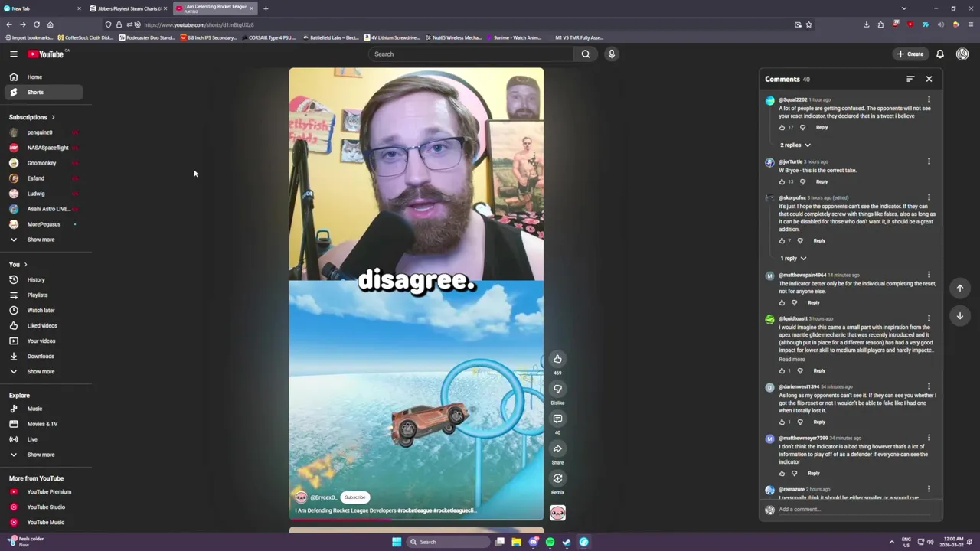Image resolution: width=980 pixels, height=551 pixels.
Task: Open Playlists in sidebar
Action: pos(43,295)
